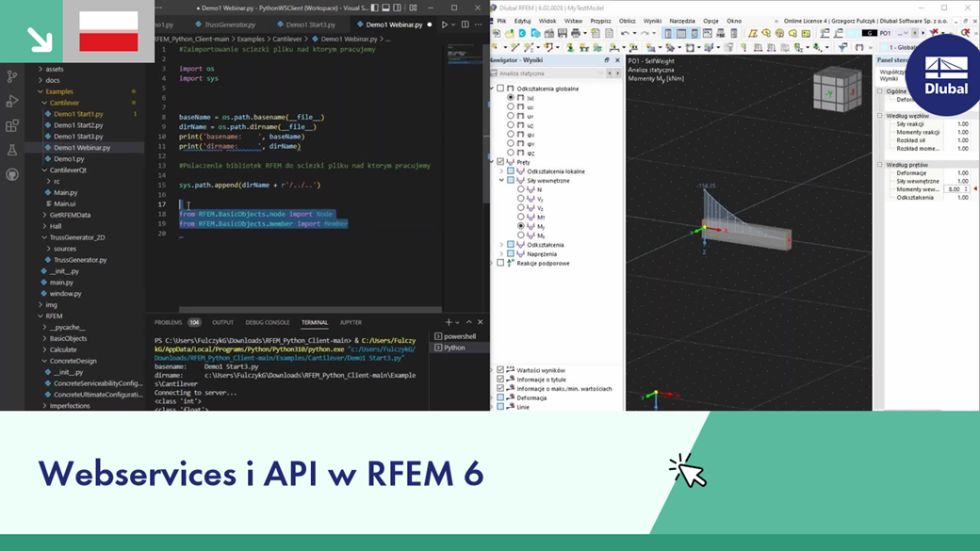Undock the Navigator - Wyniki panel

pos(606,60)
